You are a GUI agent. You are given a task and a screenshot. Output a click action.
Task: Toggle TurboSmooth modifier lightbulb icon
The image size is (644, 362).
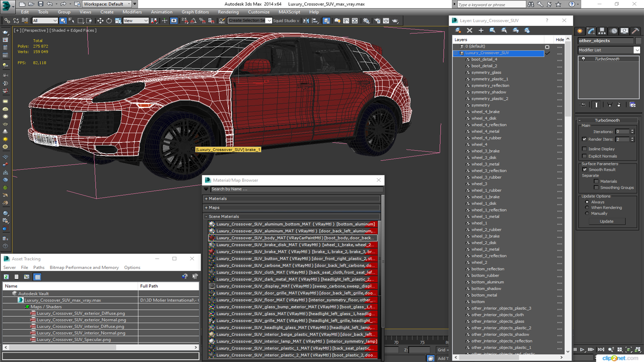pos(584,59)
